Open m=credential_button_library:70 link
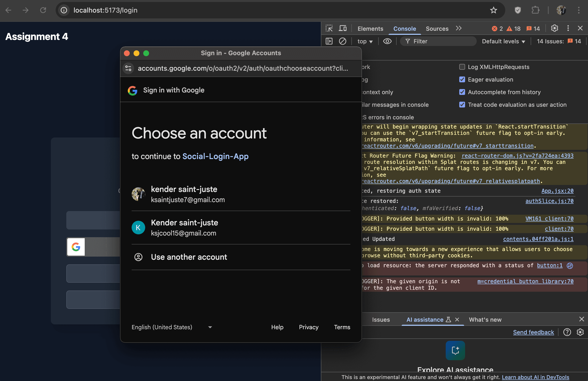Screen dimensions: 588x381 pyautogui.click(x=525, y=281)
